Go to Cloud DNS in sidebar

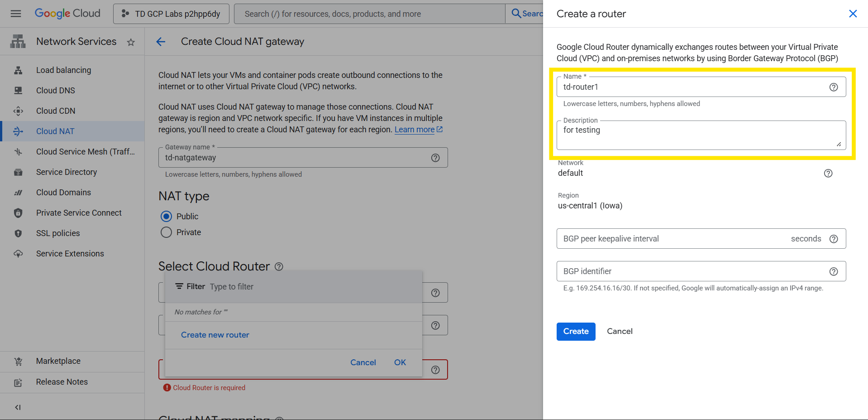(x=55, y=91)
